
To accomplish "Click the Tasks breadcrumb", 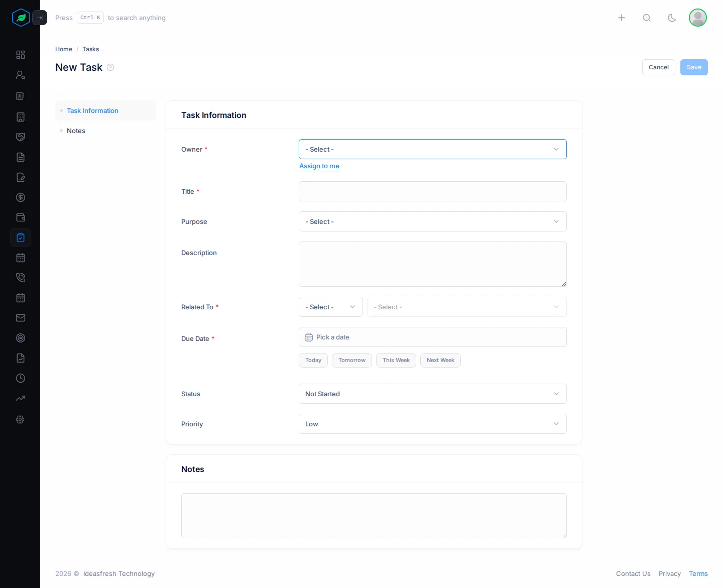I will click(91, 49).
